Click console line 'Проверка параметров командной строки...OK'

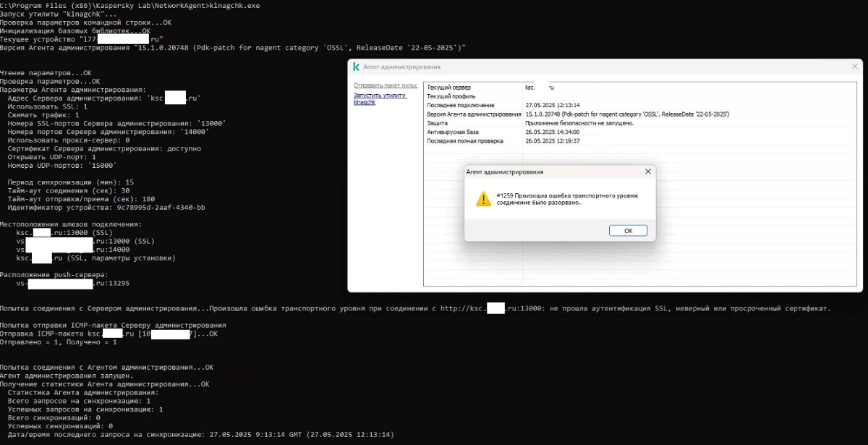pyautogui.click(x=86, y=22)
